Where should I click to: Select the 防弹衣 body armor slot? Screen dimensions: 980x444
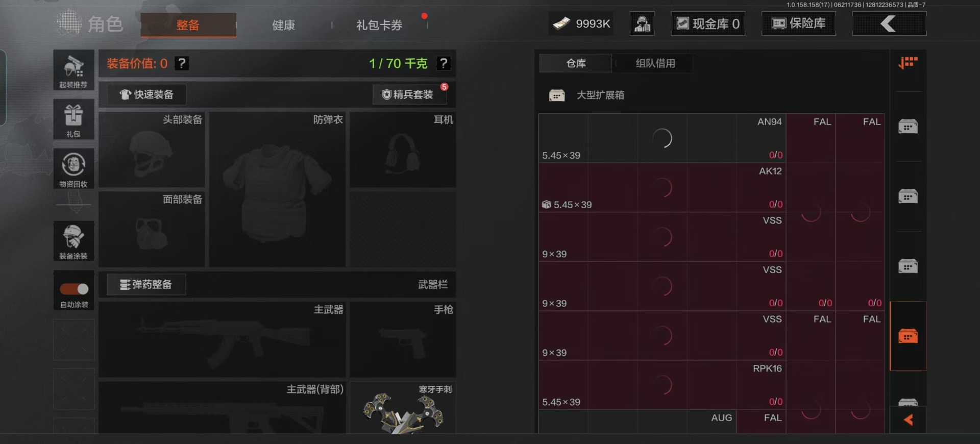277,189
